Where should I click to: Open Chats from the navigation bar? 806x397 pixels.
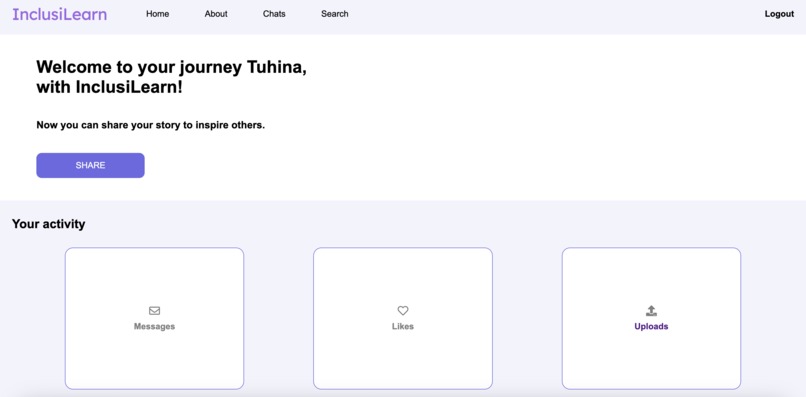(x=274, y=14)
